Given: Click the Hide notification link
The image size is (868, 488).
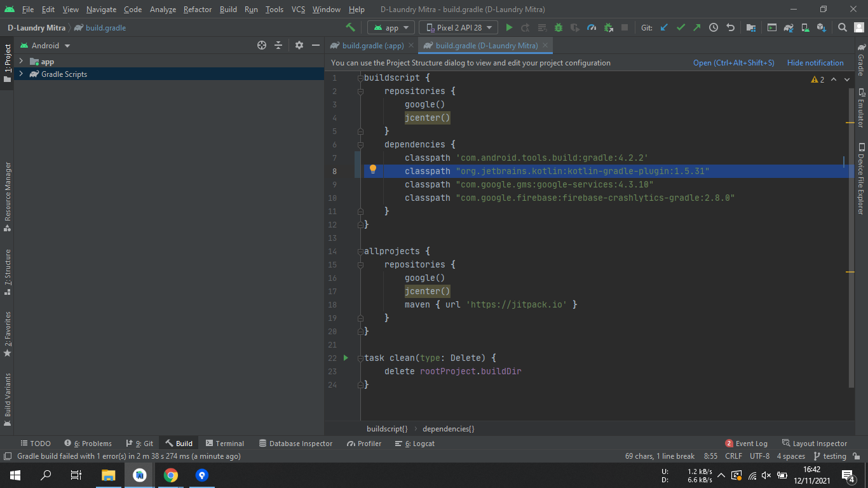Looking at the screenshot, I should (815, 63).
